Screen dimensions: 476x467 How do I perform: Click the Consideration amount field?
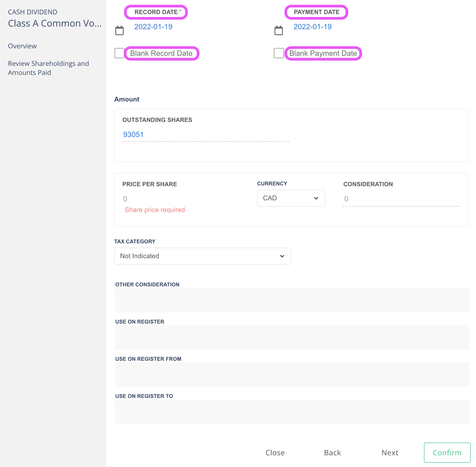point(401,199)
